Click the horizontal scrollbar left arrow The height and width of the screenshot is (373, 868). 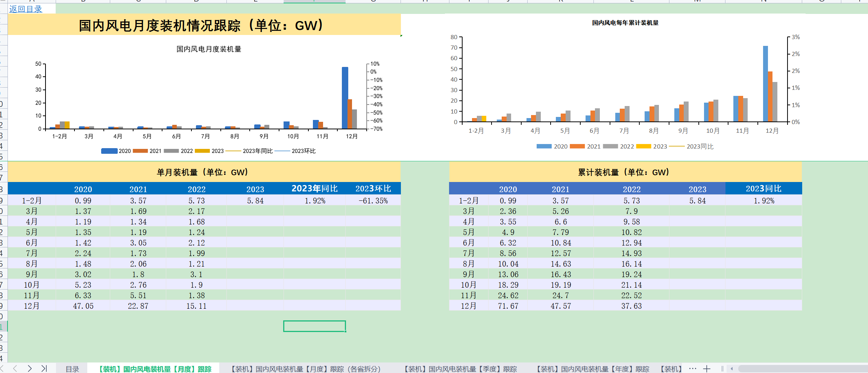click(x=732, y=369)
